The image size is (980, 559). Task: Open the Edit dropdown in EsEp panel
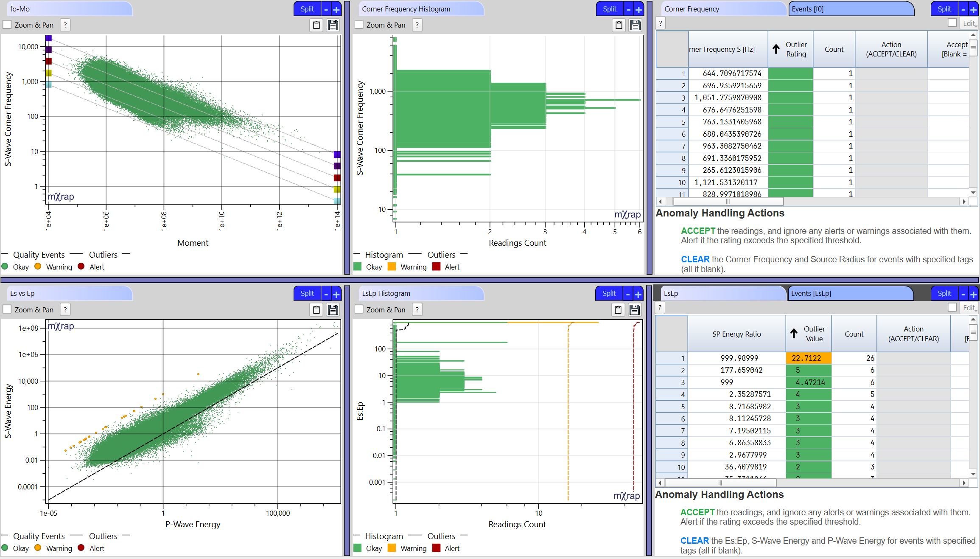(969, 307)
